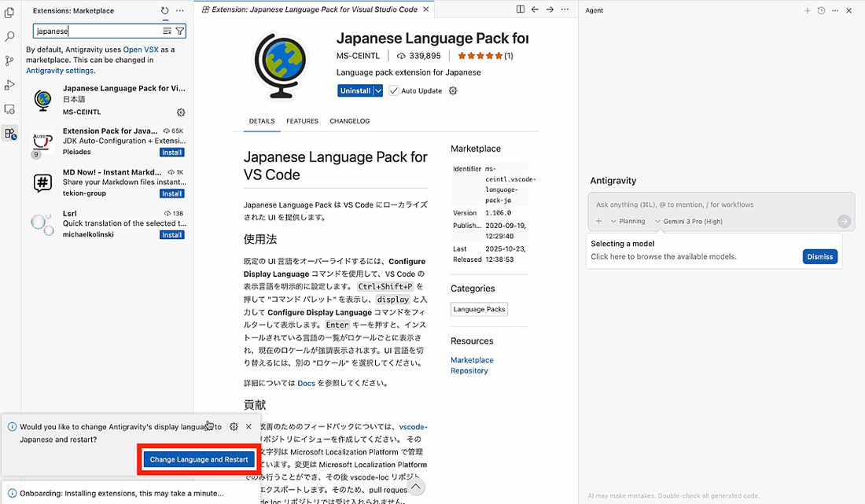Open Extensions panel more actions menu

pyautogui.click(x=180, y=10)
